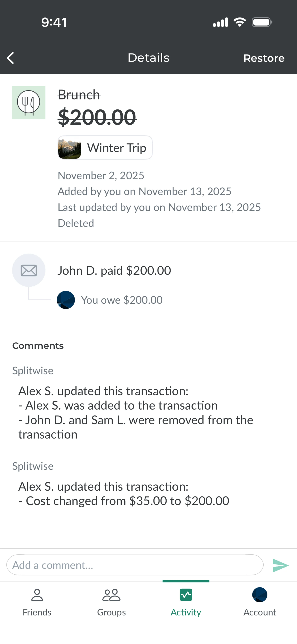Image resolution: width=297 pixels, height=644 pixels.
Task: Tap the back arrow in header
Action: click(x=11, y=58)
